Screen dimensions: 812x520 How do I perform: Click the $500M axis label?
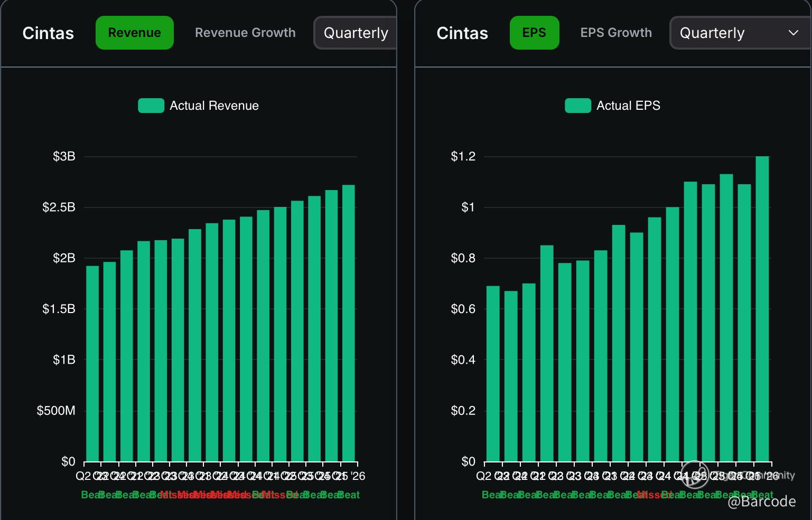pos(56,411)
